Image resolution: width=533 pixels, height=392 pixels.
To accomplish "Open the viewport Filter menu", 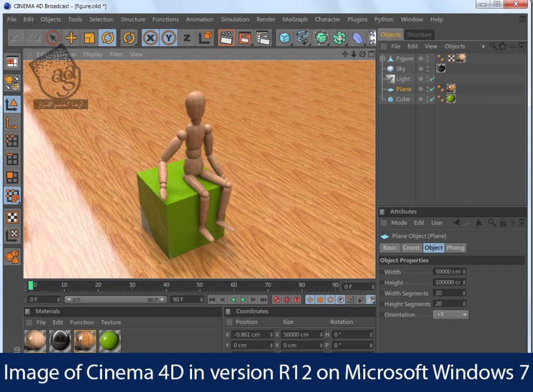I will coord(116,54).
